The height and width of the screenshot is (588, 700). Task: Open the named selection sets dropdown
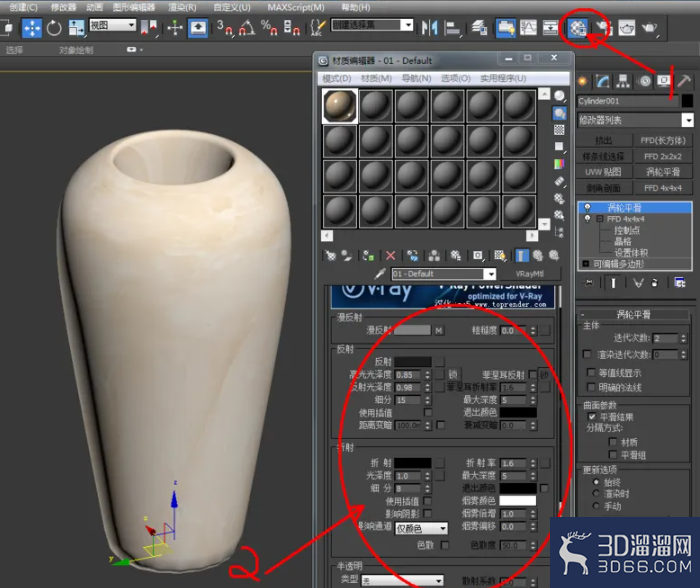372,25
